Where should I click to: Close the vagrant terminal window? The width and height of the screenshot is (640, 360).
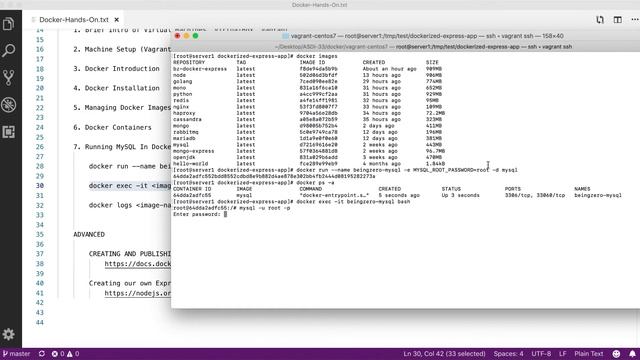pos(178,36)
